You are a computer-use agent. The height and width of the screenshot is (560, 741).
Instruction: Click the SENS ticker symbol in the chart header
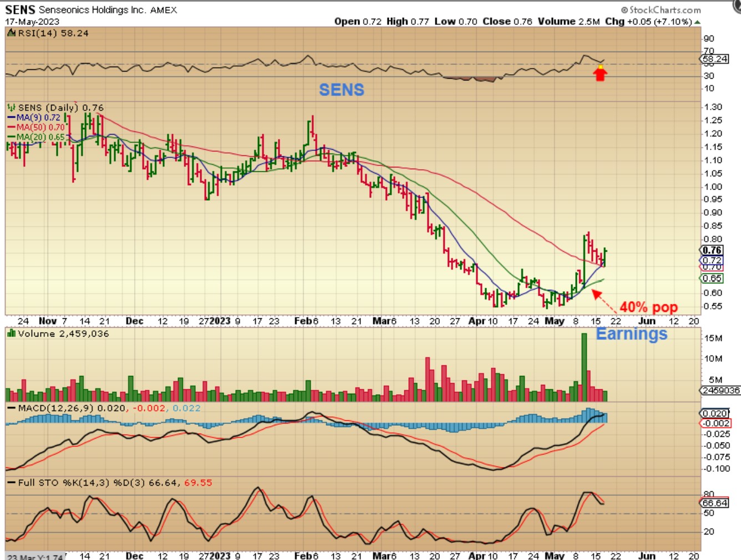[20, 9]
